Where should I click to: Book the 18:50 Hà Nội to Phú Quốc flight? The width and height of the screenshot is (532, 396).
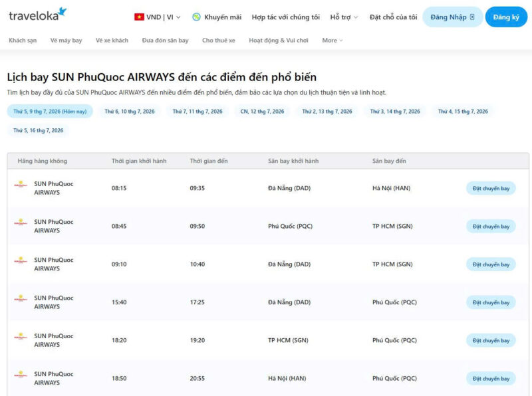click(x=491, y=378)
